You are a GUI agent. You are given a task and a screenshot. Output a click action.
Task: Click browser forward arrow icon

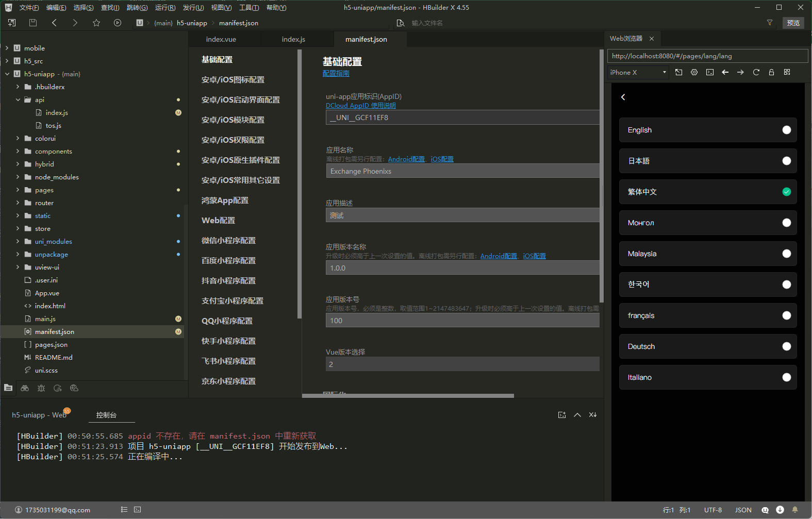pos(741,72)
